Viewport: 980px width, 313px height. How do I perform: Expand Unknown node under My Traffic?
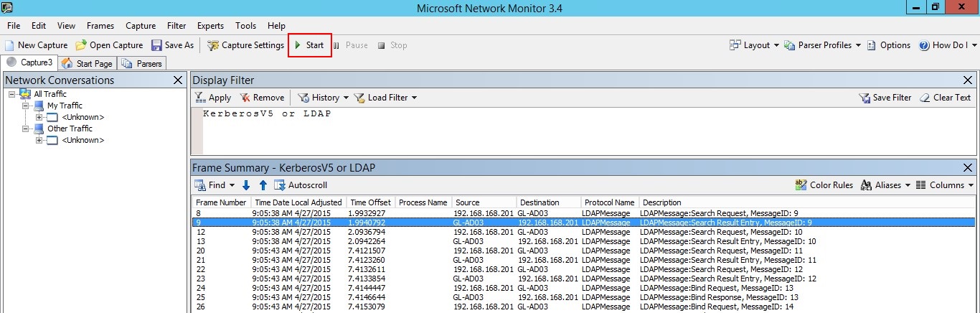[x=39, y=117]
